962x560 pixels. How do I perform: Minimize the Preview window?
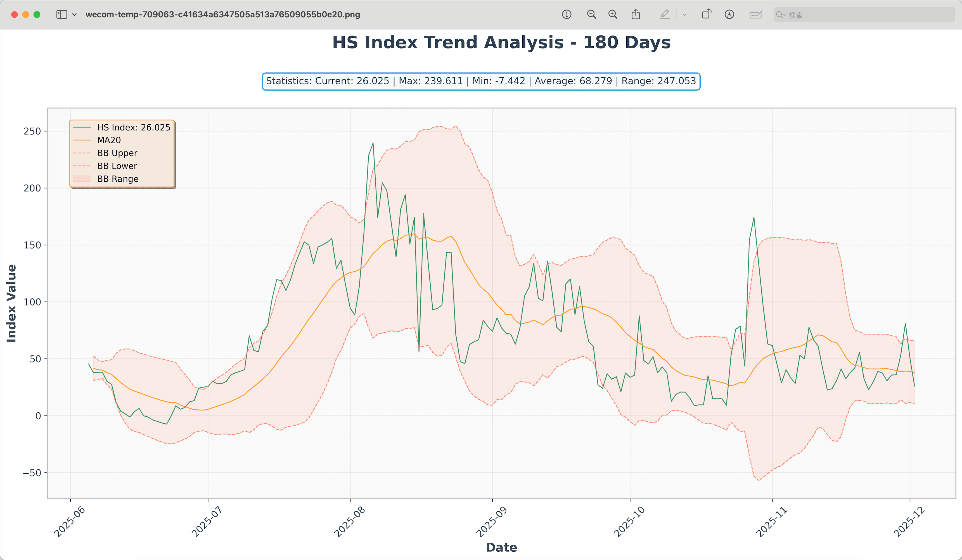(x=26, y=15)
